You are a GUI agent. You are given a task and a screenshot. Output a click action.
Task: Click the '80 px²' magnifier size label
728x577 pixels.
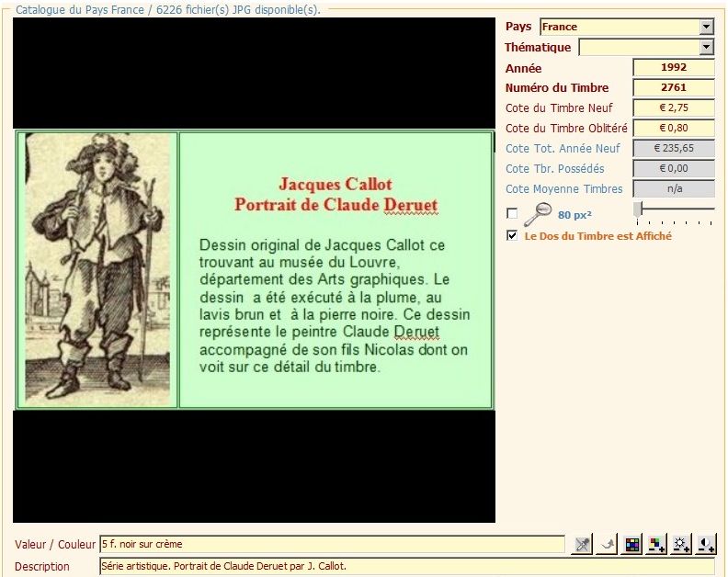(574, 215)
